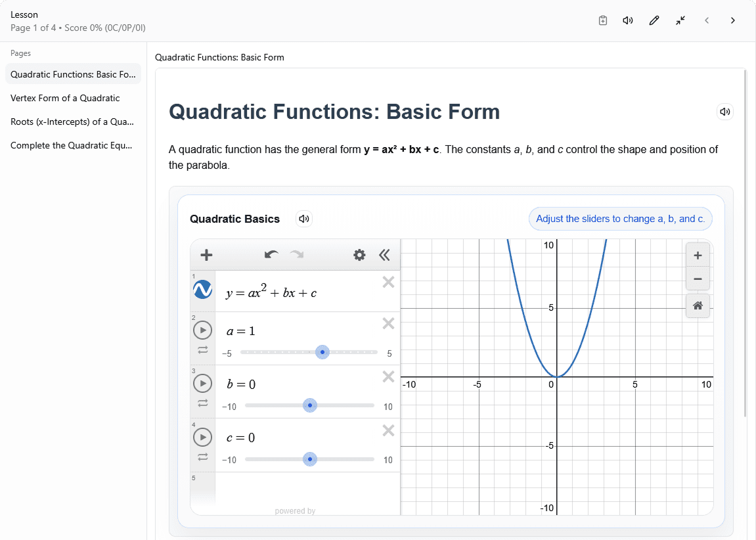Image resolution: width=756 pixels, height=540 pixels.
Task: Play audio next to Quadratic Basics
Action: pos(303,219)
